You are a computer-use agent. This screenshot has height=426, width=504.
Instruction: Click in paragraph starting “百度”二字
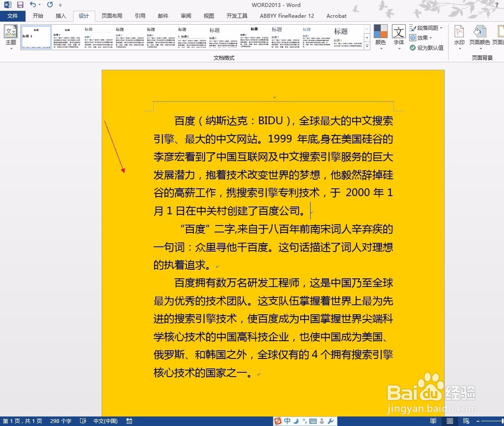pos(273,247)
